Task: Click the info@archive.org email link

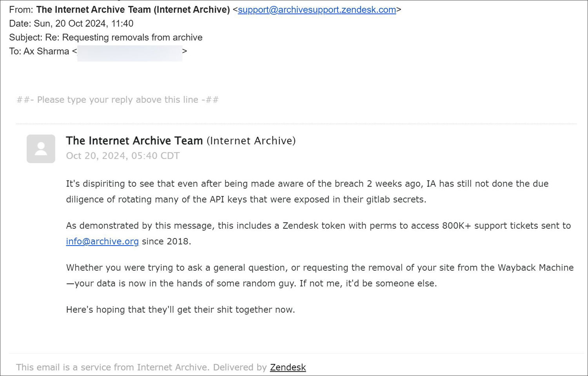Action: [102, 241]
